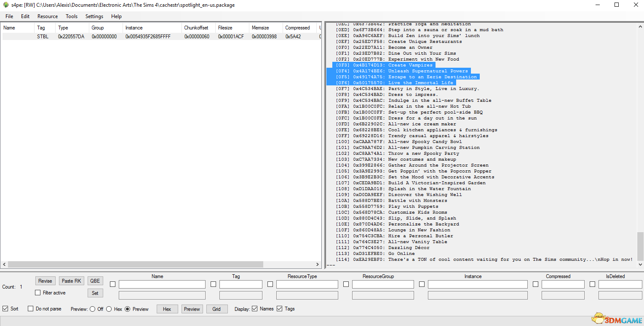Viewport: 644px width, 326px height.
Task: Open the Settings menu
Action: pyautogui.click(x=94, y=16)
